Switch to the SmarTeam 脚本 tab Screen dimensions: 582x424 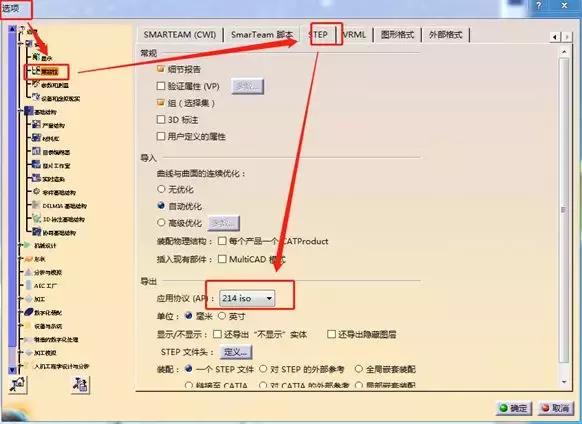pyautogui.click(x=262, y=35)
